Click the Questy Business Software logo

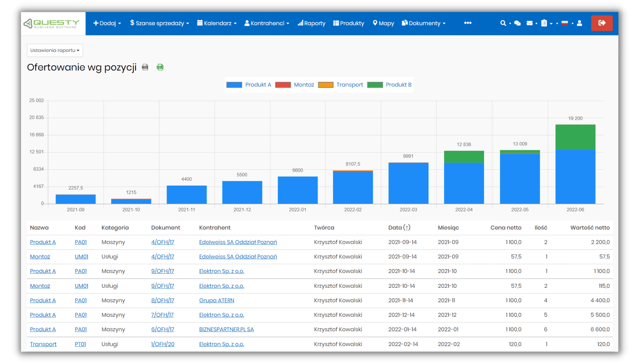click(x=51, y=24)
